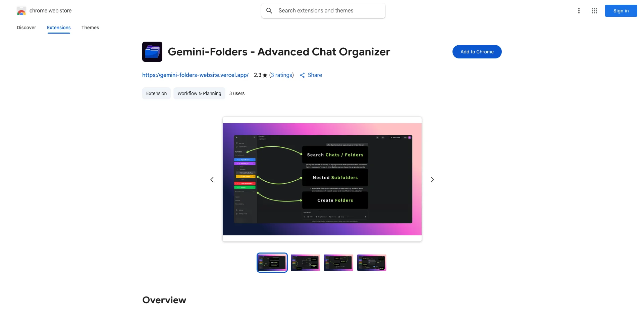Switch to the Themes tab
The image size is (644, 316).
tap(90, 28)
